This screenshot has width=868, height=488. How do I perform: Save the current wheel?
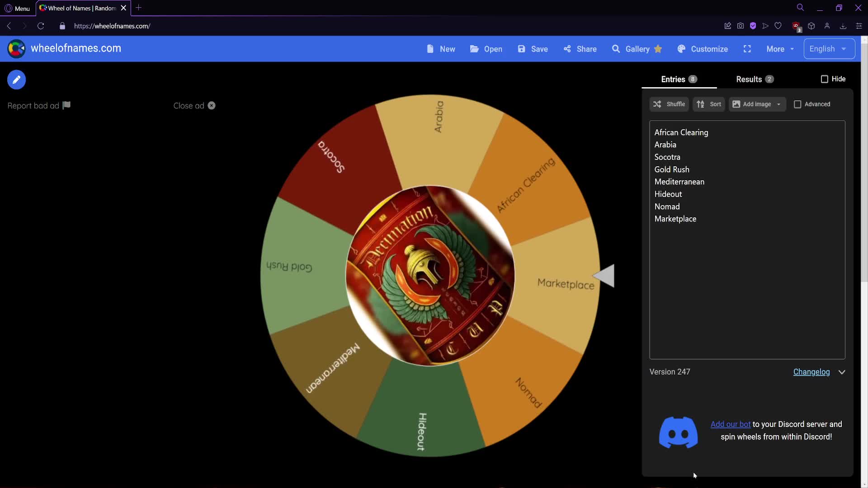coord(533,49)
